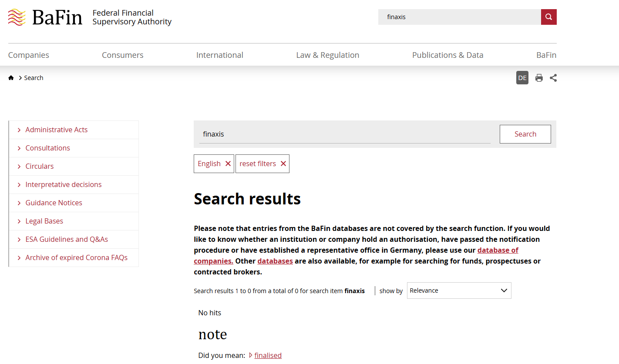Viewport: 619px width, 364px height.
Task: Click the top header search field
Action: point(459,17)
